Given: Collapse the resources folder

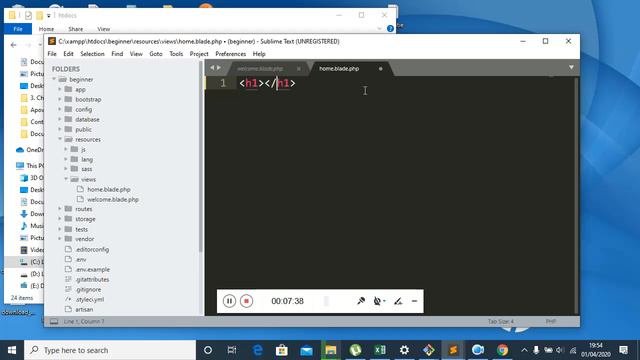Looking at the screenshot, I should point(60,139).
